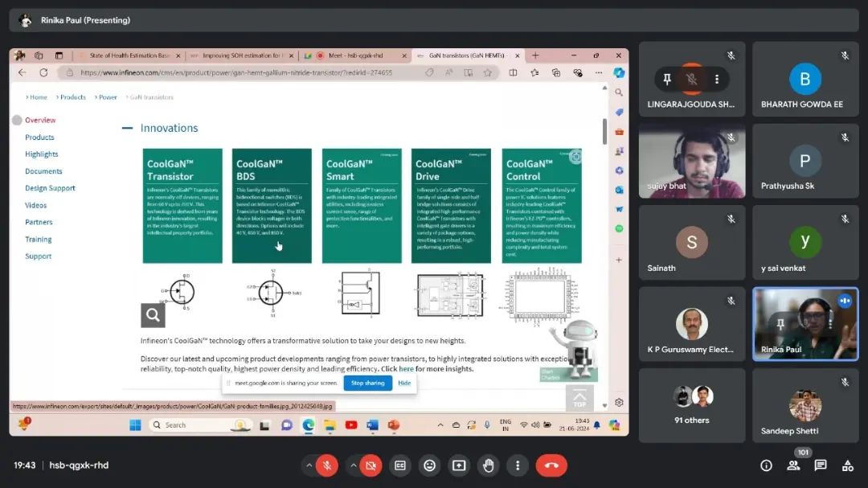Leave the call with red hang-up button
Viewport: 868px width, 488px height.
[551, 465]
